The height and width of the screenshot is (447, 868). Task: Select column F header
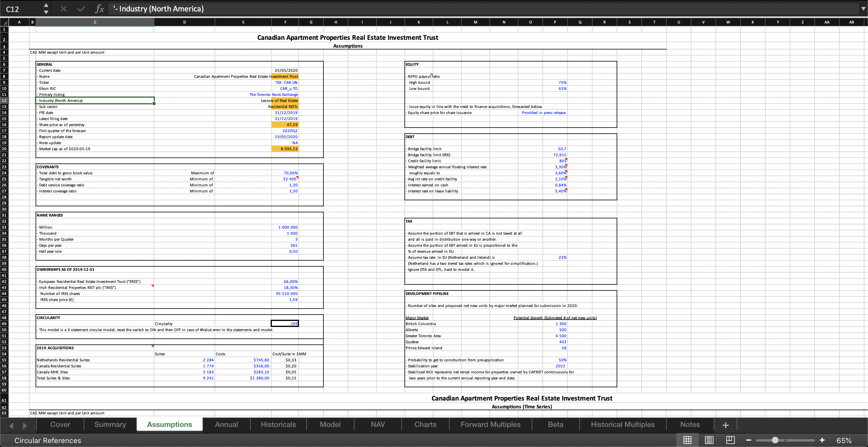[x=285, y=22]
